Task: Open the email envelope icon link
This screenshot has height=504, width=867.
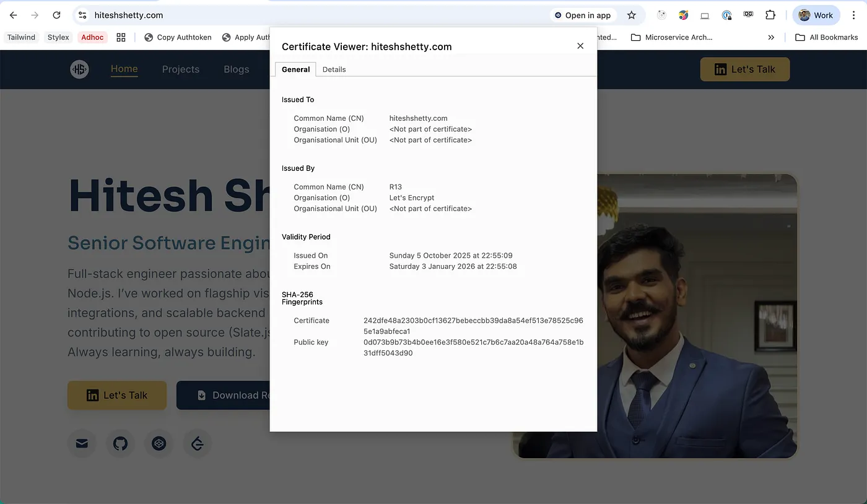Action: point(82,443)
